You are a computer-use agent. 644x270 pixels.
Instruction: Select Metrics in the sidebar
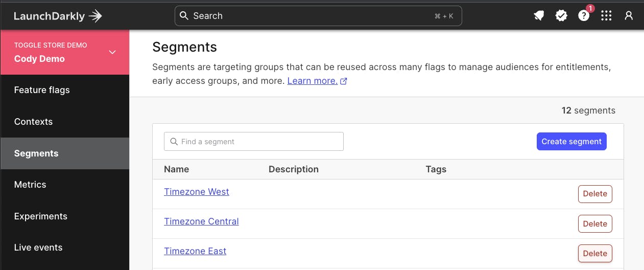[30, 185]
